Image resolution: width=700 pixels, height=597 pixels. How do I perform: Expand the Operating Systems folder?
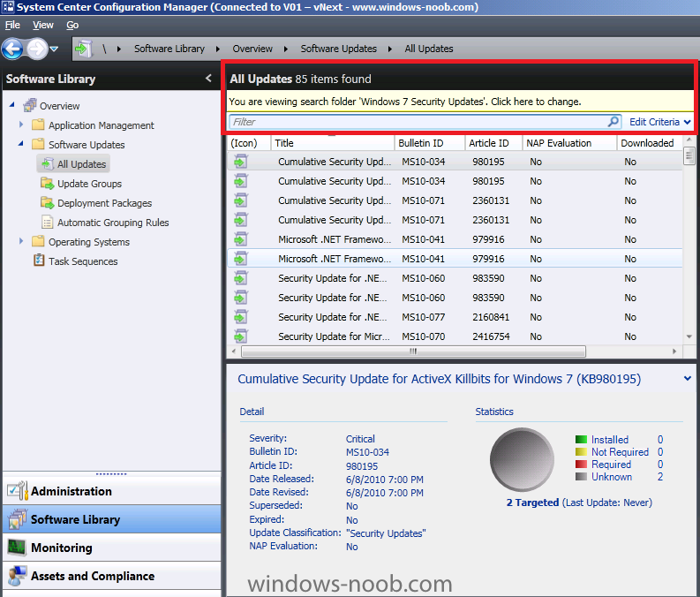(21, 241)
